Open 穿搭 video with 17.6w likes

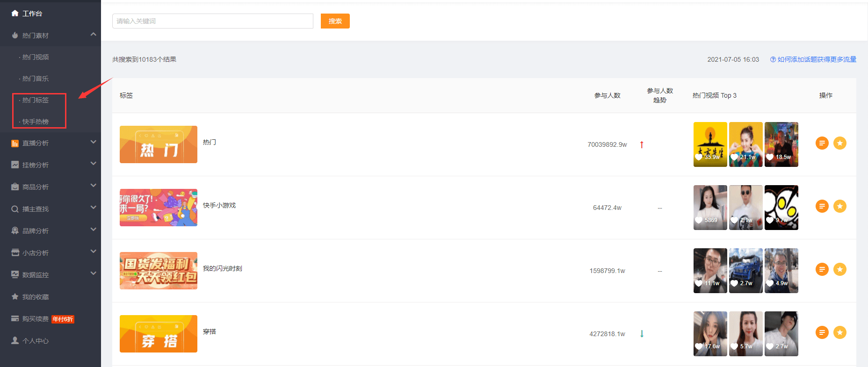click(x=710, y=334)
